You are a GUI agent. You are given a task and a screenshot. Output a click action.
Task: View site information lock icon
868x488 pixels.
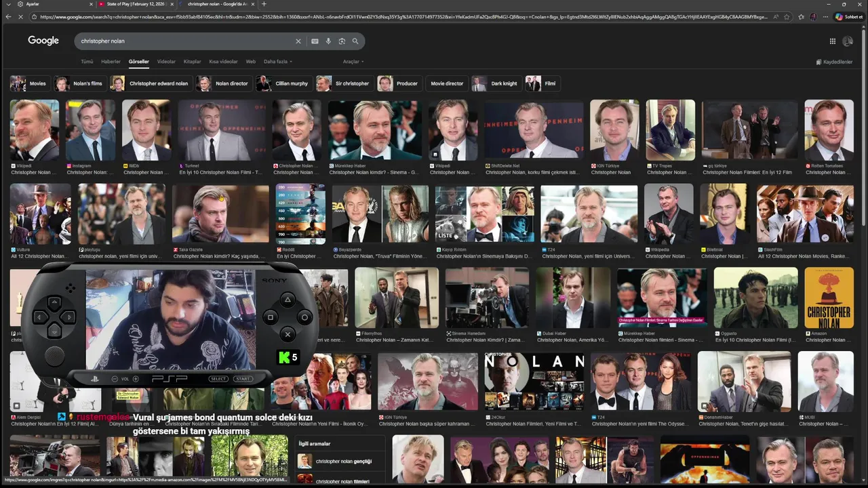(x=34, y=17)
